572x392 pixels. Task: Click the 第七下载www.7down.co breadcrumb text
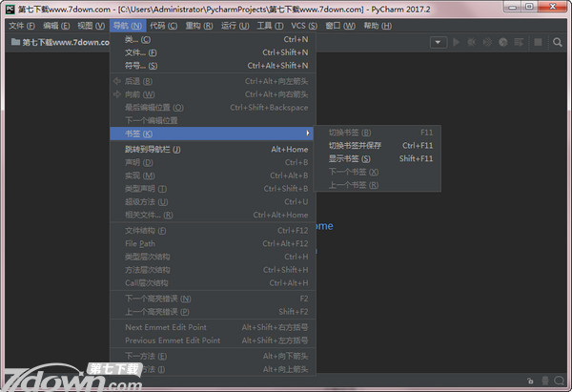[x=66, y=42]
